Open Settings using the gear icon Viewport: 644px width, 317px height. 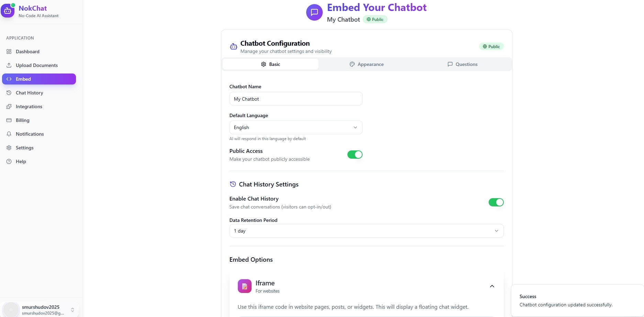[9, 148]
